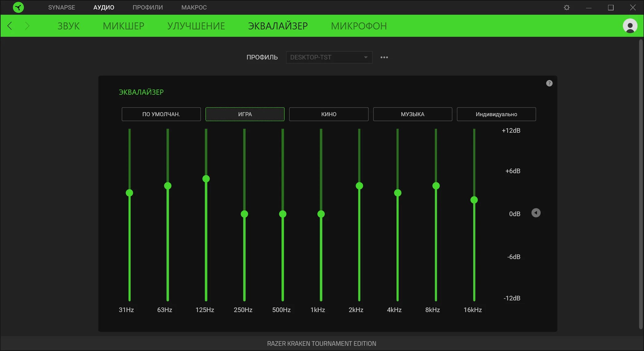Maximize the Synapse window
Image resolution: width=644 pixels, height=351 pixels.
[611, 7]
